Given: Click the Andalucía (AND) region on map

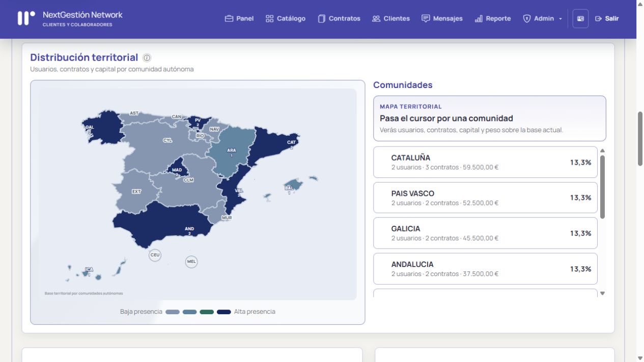Looking at the screenshot, I should 163,224.
